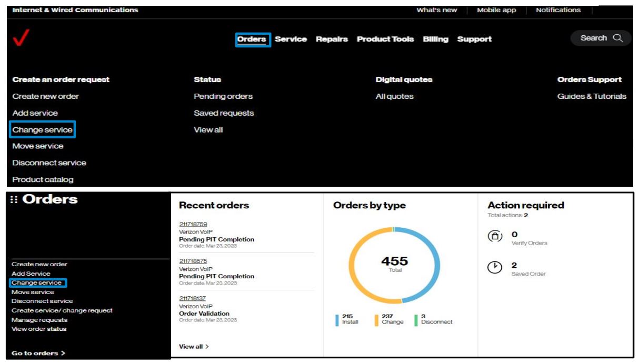Click the Verify Orders bag icon

click(495, 237)
